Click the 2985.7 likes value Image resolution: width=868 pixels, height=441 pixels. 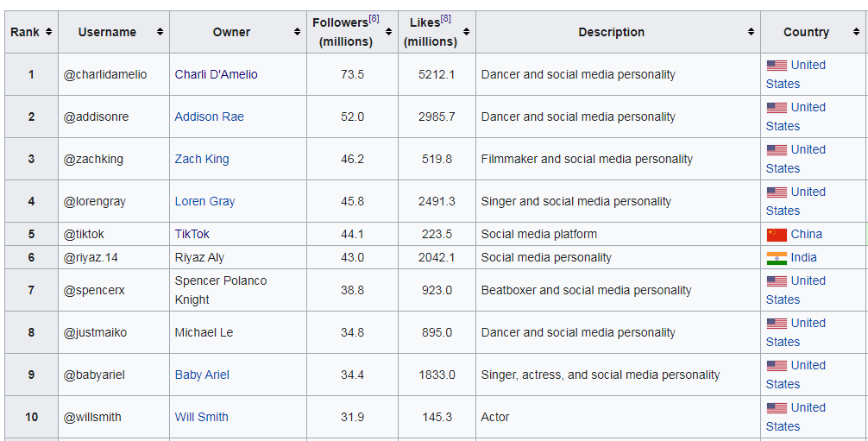[x=437, y=117]
